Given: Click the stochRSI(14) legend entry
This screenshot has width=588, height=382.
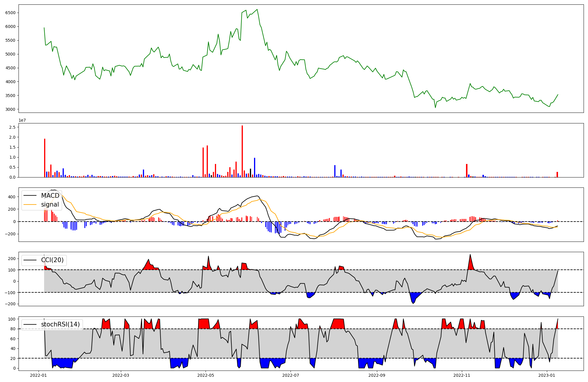Looking at the screenshot, I should point(60,324).
